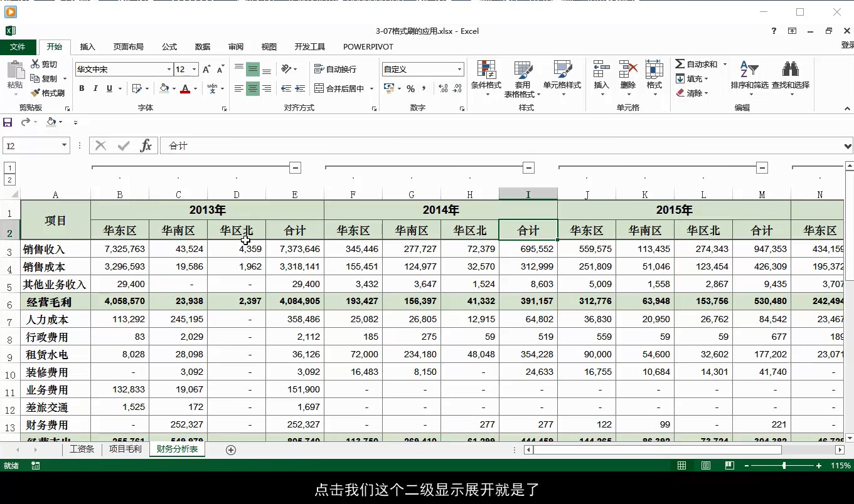Open Format as Table (套用表格格式)
This screenshot has width=854, height=504.
tap(523, 79)
